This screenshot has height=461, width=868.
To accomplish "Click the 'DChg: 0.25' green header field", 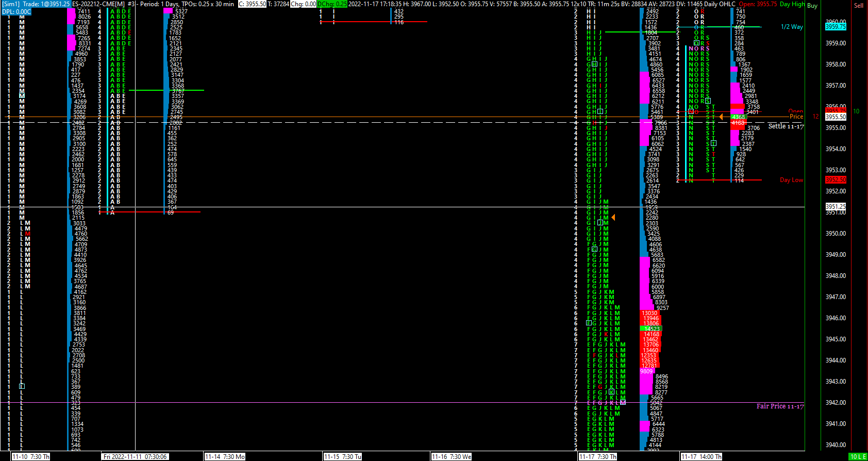I will 332,4.
